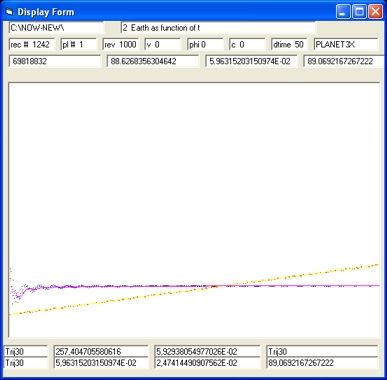Click the top-row 5.96315203150974E-02 field

pos(251,61)
